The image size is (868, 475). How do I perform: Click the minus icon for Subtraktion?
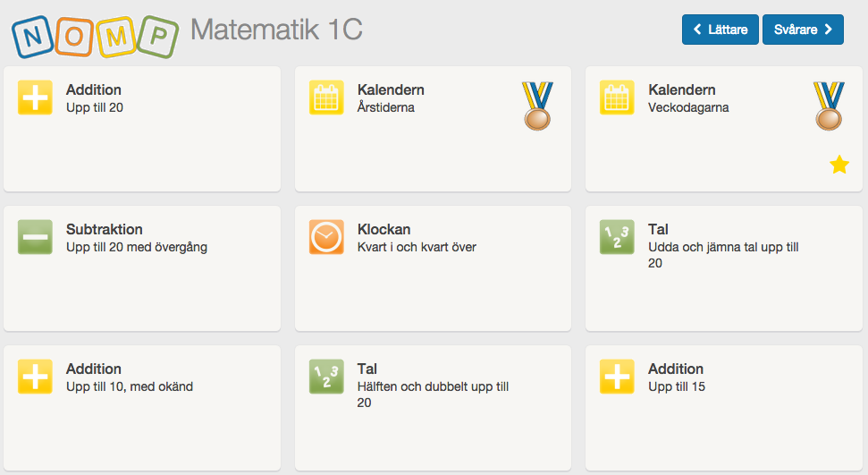(35, 237)
